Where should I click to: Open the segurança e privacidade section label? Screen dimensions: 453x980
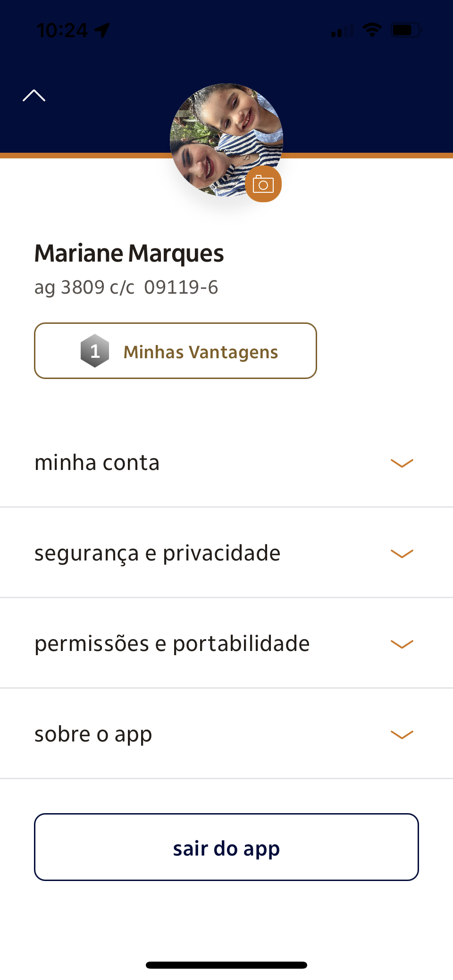(x=157, y=553)
